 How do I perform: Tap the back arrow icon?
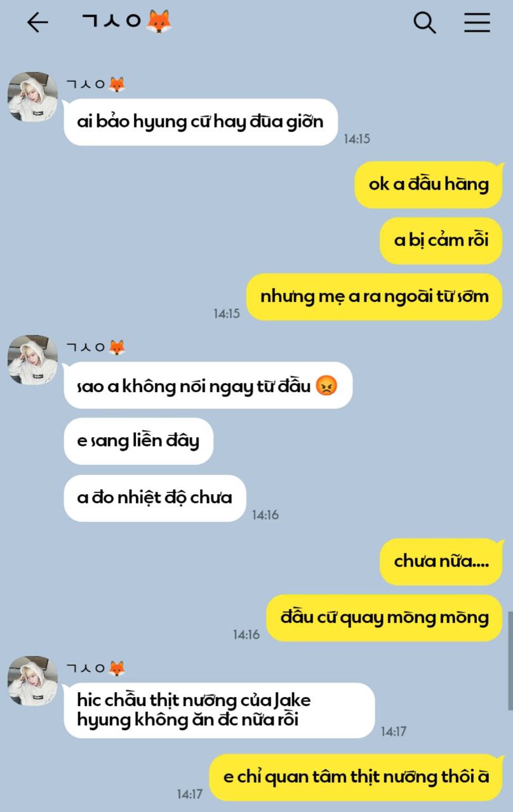coord(37,22)
